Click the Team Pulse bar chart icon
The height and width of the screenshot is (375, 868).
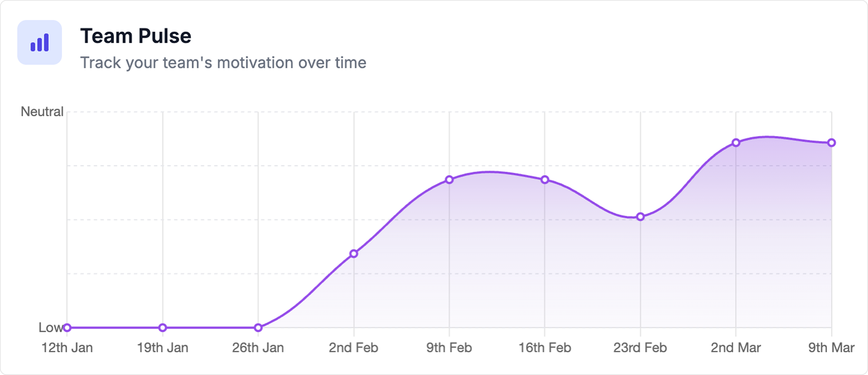click(x=40, y=42)
